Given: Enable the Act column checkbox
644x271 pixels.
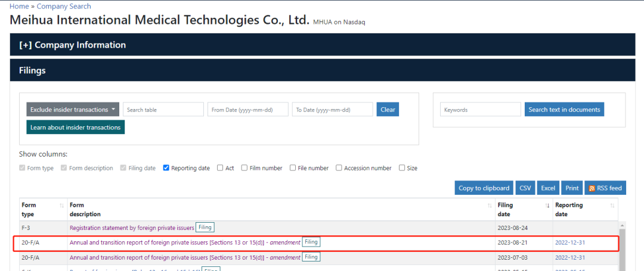Looking at the screenshot, I should [220, 168].
